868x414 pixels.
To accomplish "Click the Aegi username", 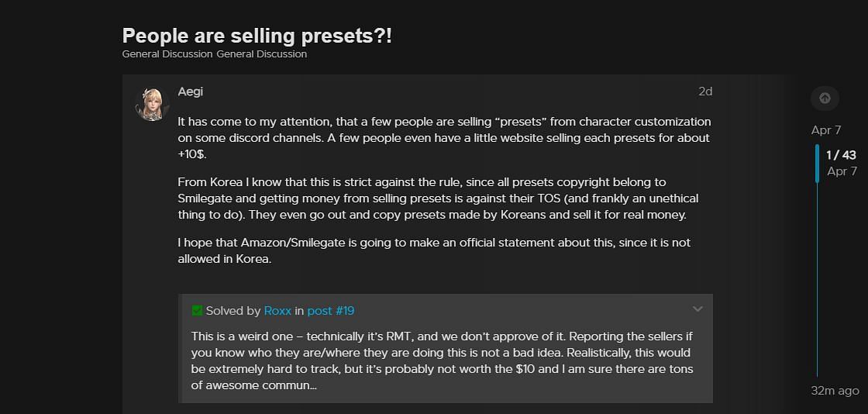I will 190,91.
